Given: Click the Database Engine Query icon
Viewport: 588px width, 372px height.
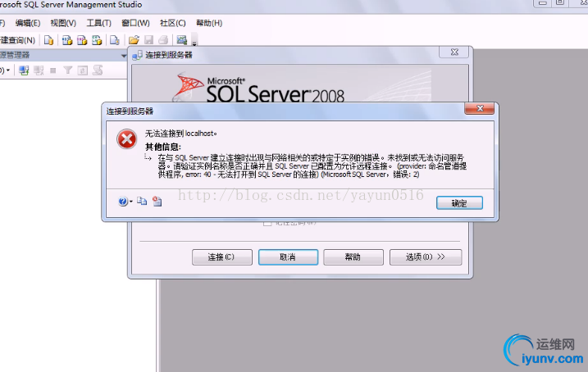Looking at the screenshot, I should point(48,40).
